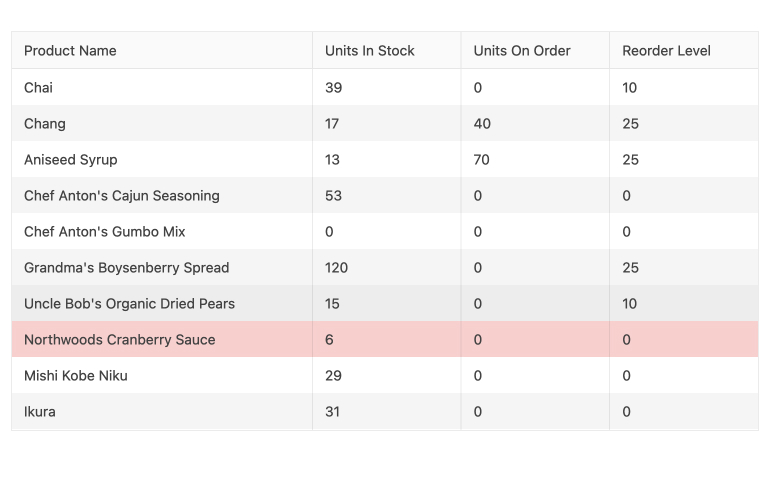
Task: Click Uncle Bob's Organic Dried Pears
Action: pos(130,303)
